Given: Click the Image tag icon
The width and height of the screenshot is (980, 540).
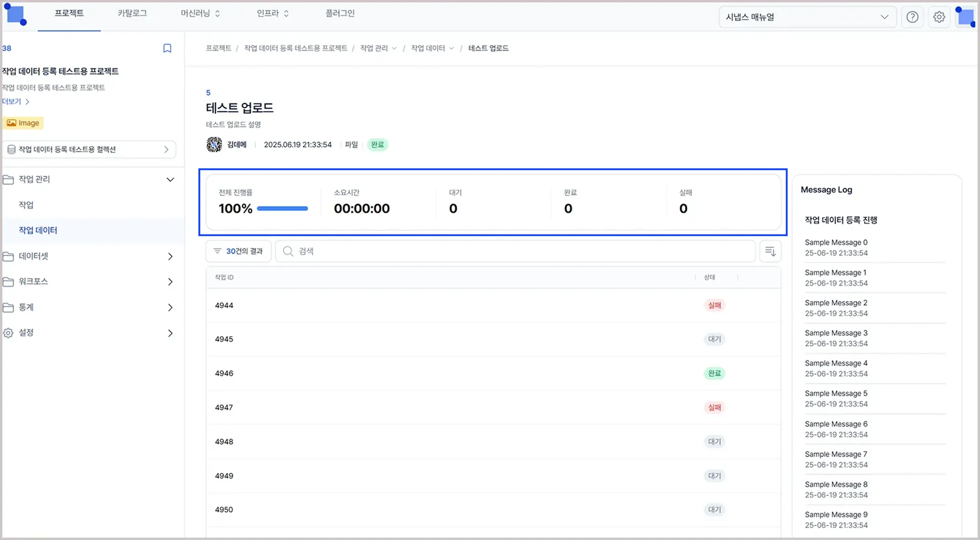Looking at the screenshot, I should 11,123.
